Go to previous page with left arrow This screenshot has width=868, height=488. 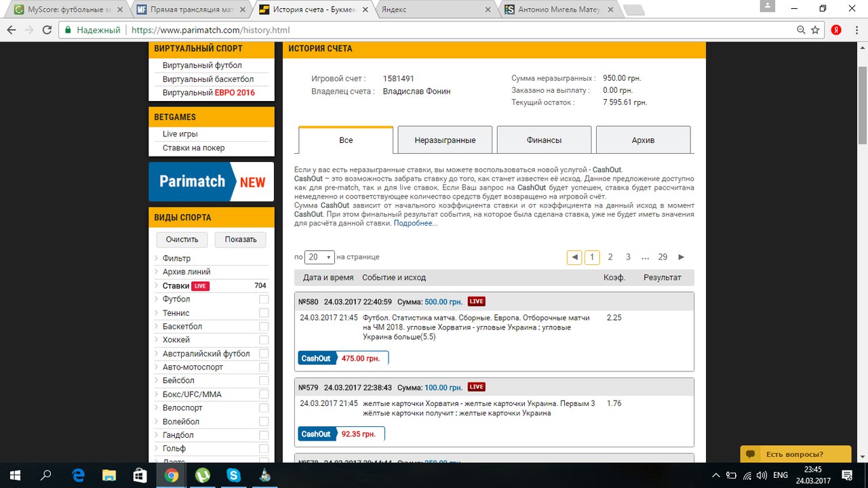[574, 257]
